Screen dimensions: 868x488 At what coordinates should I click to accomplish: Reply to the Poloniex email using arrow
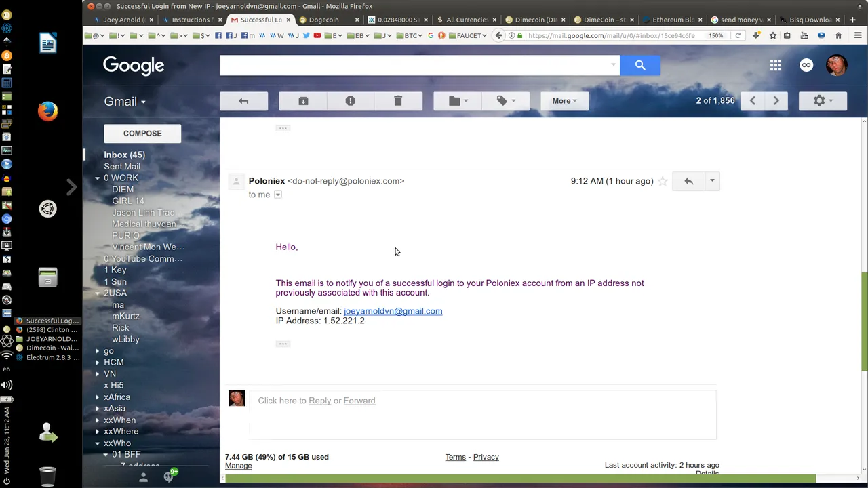(688, 181)
